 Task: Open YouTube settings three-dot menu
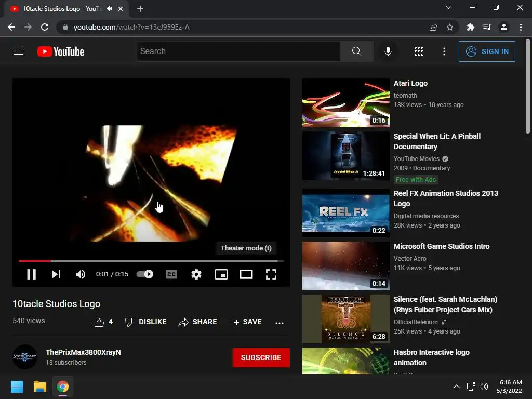pos(444,51)
